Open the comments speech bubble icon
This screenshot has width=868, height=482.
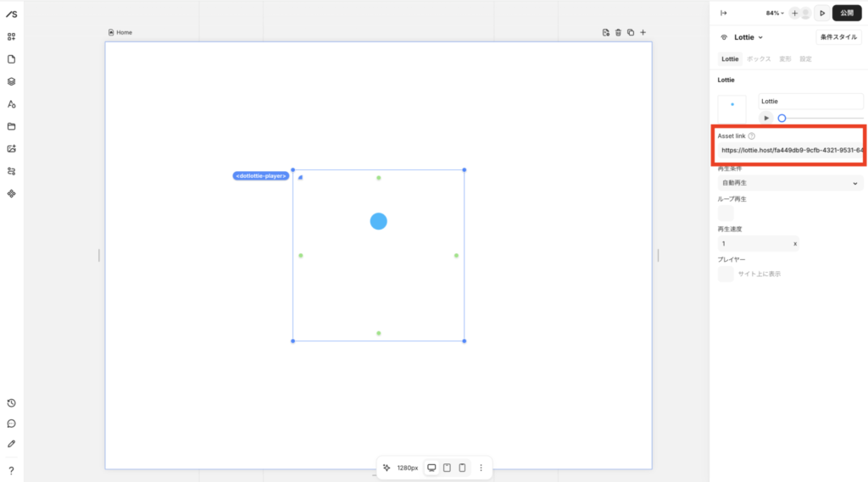11,424
